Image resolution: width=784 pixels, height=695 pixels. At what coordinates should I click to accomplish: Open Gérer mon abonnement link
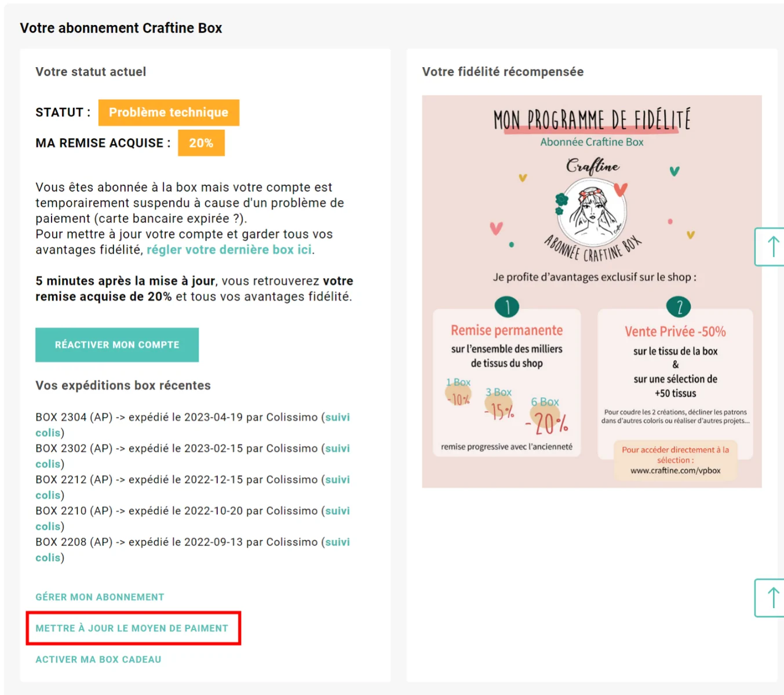point(100,597)
